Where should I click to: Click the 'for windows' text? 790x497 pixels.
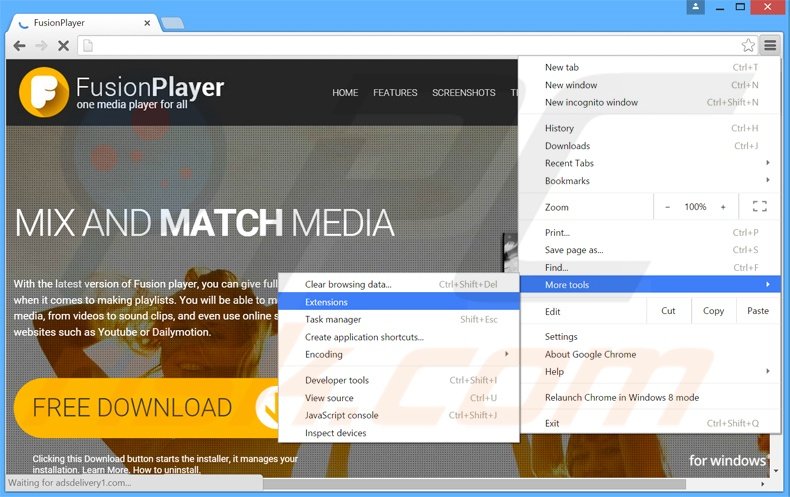click(728, 460)
